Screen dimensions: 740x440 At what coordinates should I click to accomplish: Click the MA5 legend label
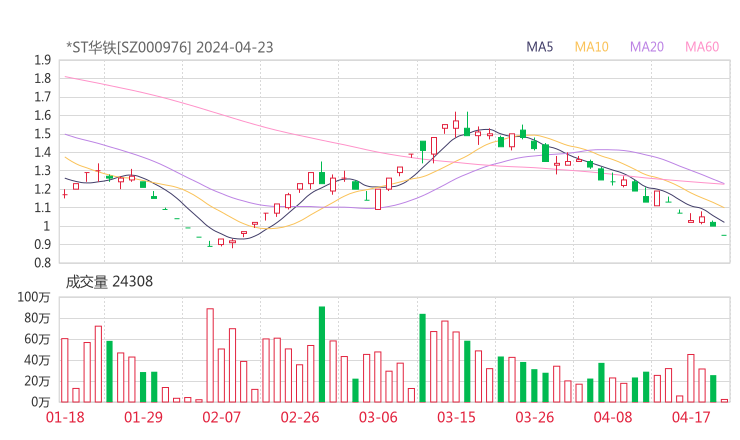coord(539,47)
